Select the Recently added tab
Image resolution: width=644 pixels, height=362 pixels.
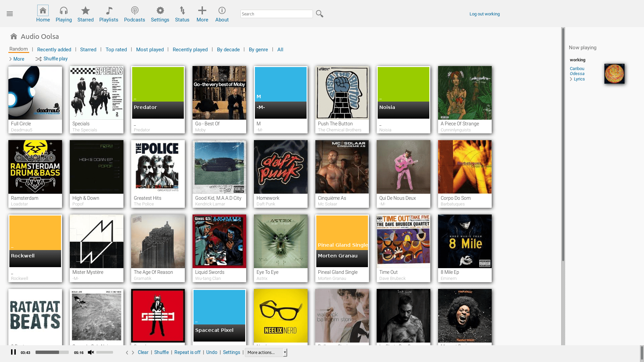(x=54, y=49)
